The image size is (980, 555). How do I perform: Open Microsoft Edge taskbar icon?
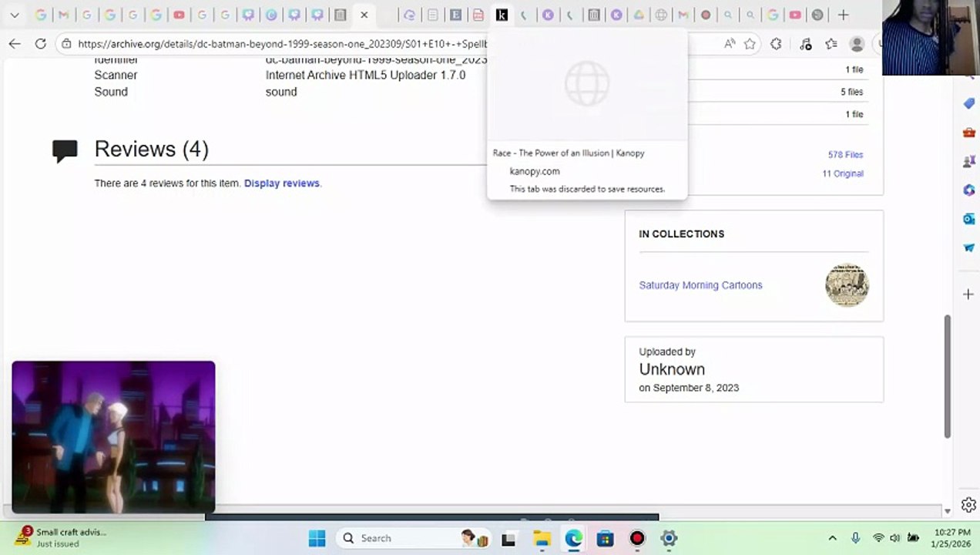point(573,538)
